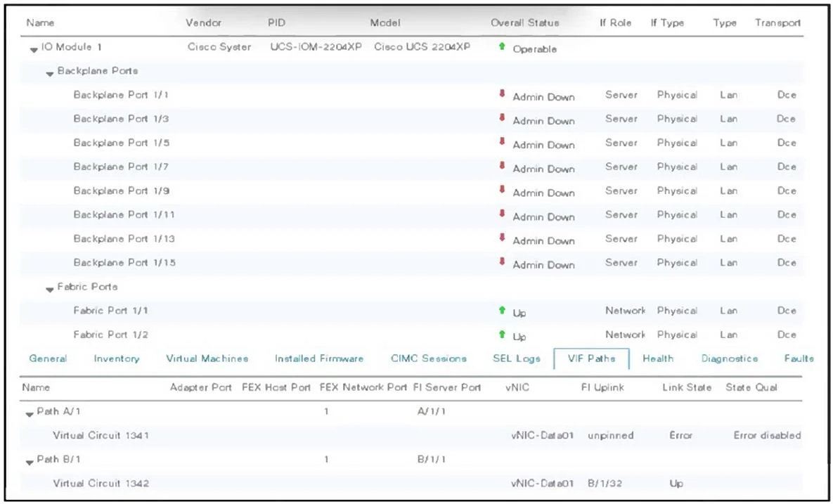Collapse the Fabric Ports group
Viewport: 833px width, 504px height.
[x=50, y=290]
